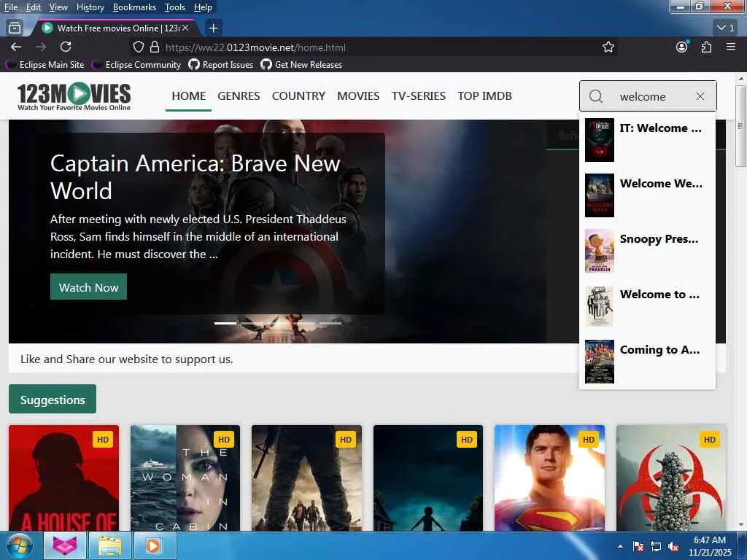Open the GENRES nav menu
Screen dimensions: 747x560
click(x=239, y=96)
